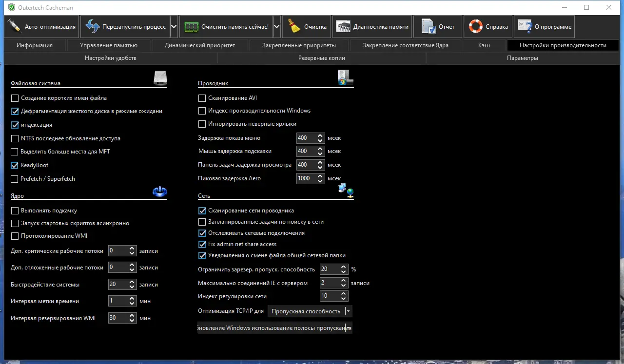Check the Протоколирование WMI box
624x364 pixels.
(x=15, y=236)
